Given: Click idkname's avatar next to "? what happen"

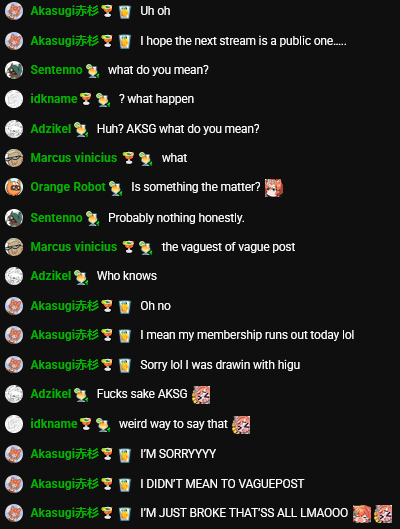Looking at the screenshot, I should coord(14,99).
